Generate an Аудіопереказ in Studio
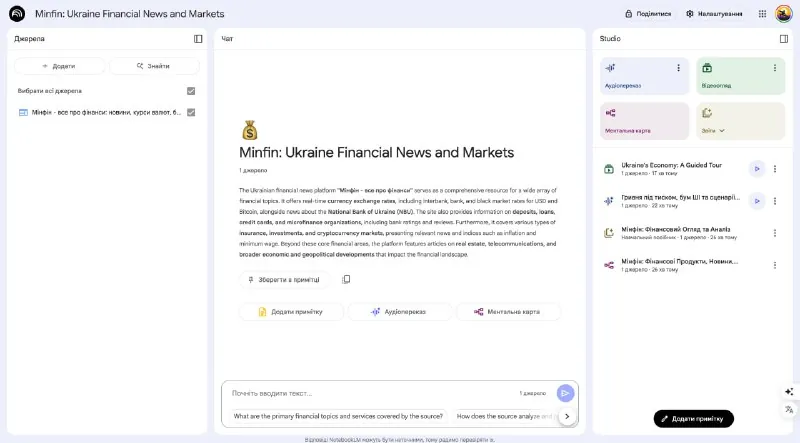 [644, 76]
